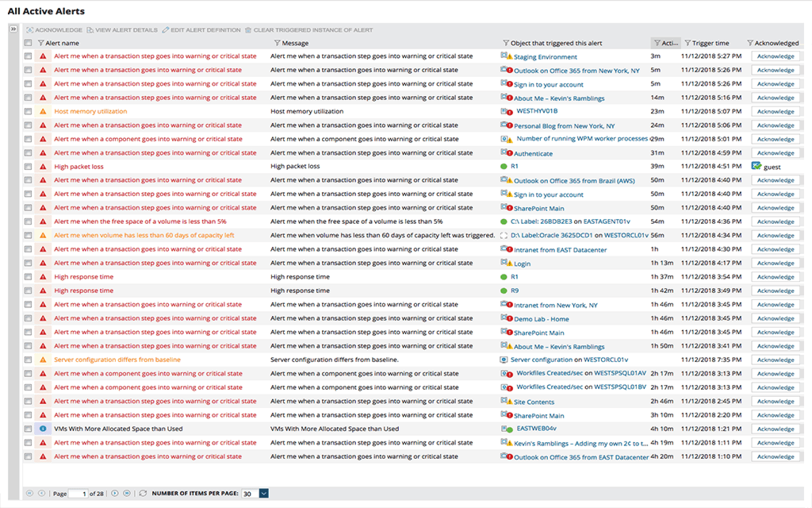812x508 pixels.
Task: Expand the collapsed left panel with double arrows
Action: pyautogui.click(x=12, y=29)
